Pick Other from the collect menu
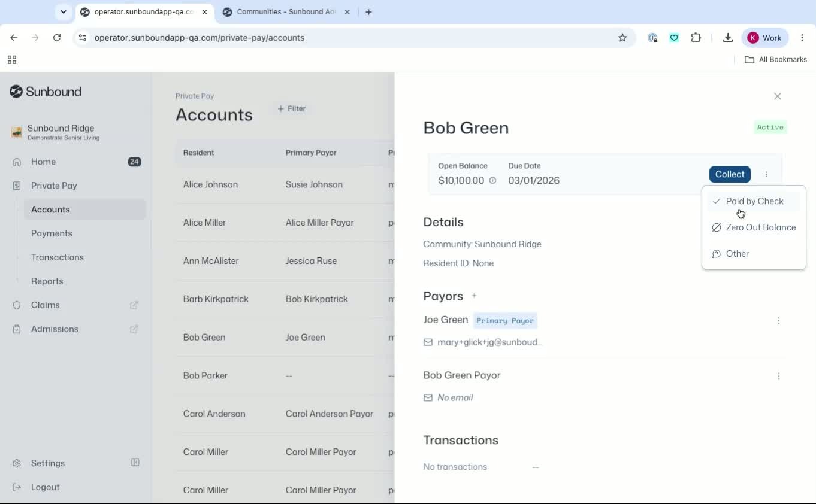This screenshot has width=816, height=504. (x=754, y=254)
